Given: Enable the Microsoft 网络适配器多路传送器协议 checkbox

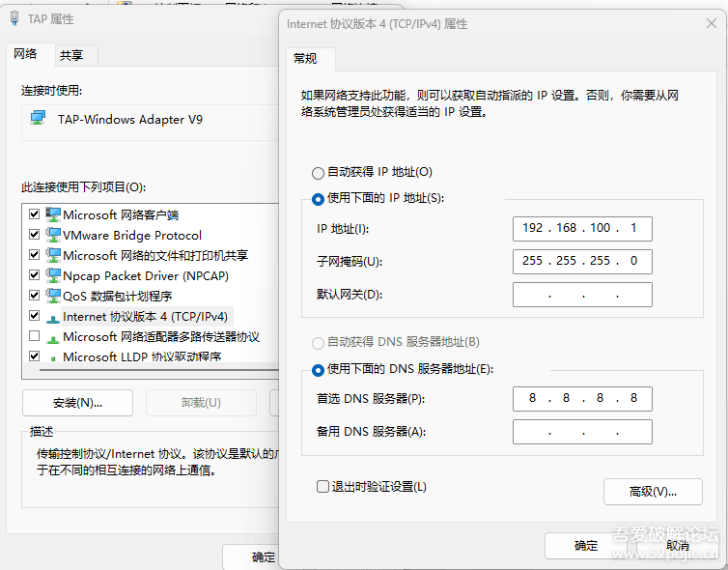Looking at the screenshot, I should click(x=34, y=335).
